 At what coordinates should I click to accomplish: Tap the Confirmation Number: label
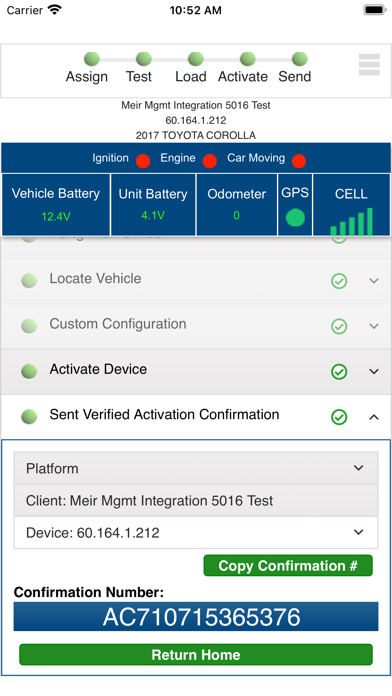pos(89,592)
